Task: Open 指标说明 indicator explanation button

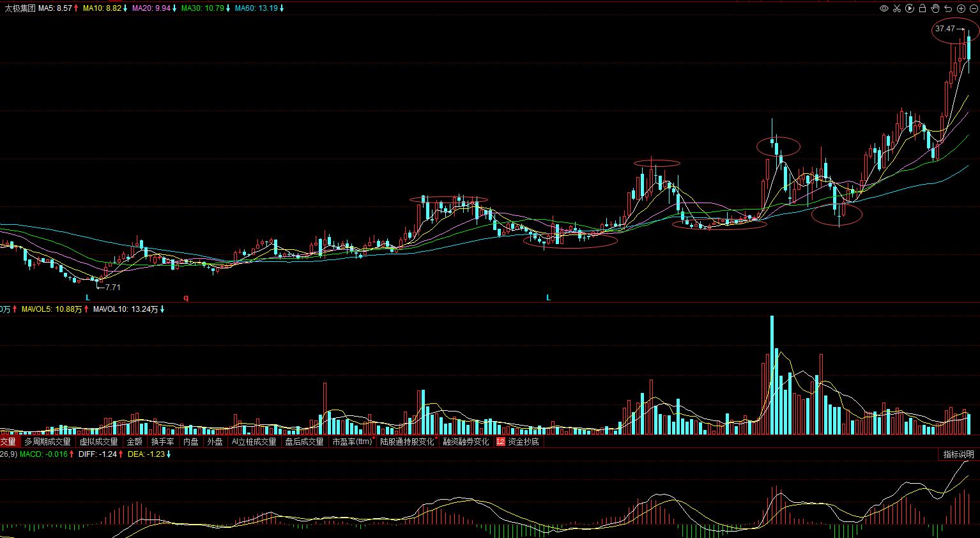Action: [x=960, y=454]
